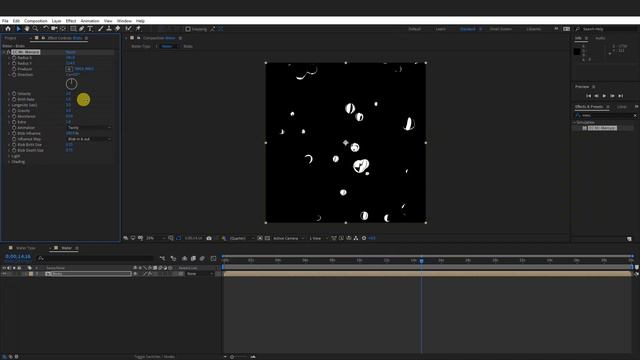Image resolution: width=640 pixels, height=360 pixels.
Task: Clear the Effects & Presets search field
Action: point(635,116)
